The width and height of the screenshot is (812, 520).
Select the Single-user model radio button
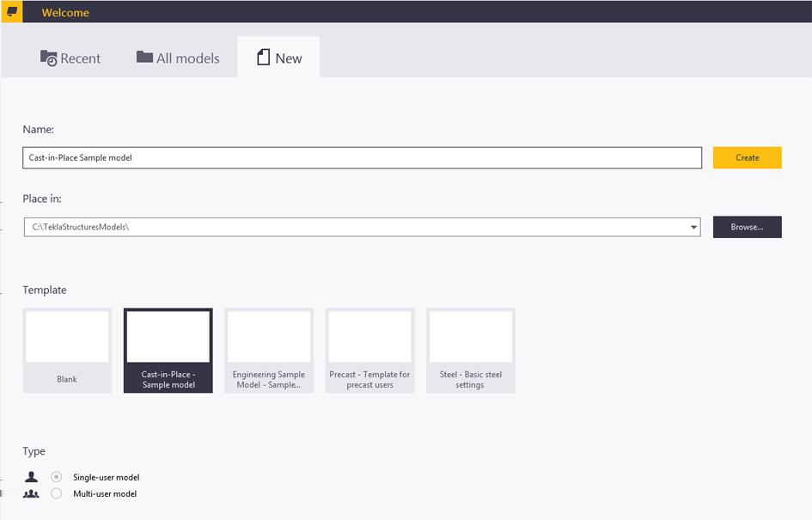click(x=57, y=476)
